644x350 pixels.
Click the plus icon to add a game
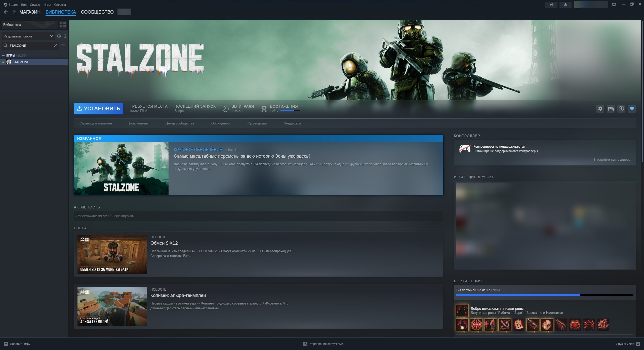(x=6, y=344)
